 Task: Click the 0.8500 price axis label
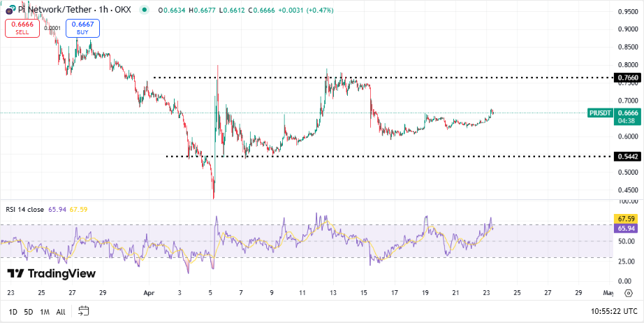[x=628, y=48]
